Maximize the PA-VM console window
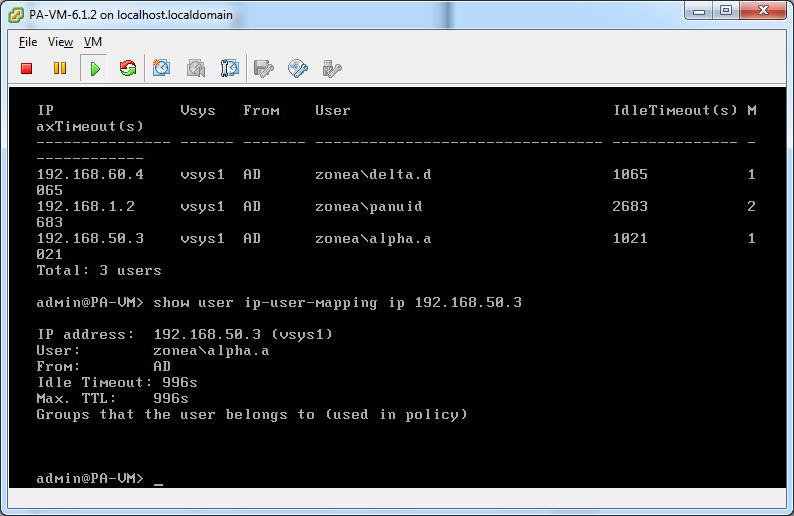794x516 pixels. (x=726, y=11)
